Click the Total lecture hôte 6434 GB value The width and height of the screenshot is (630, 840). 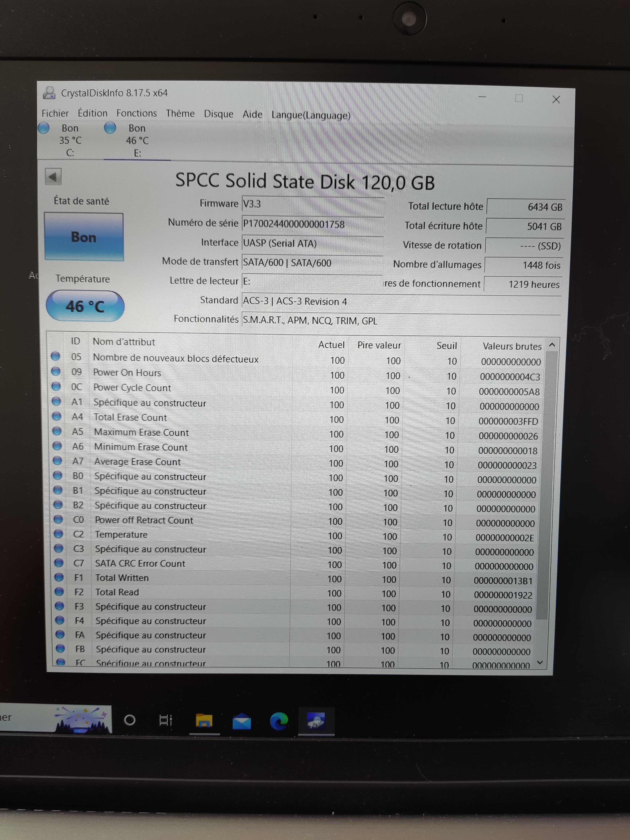(526, 207)
